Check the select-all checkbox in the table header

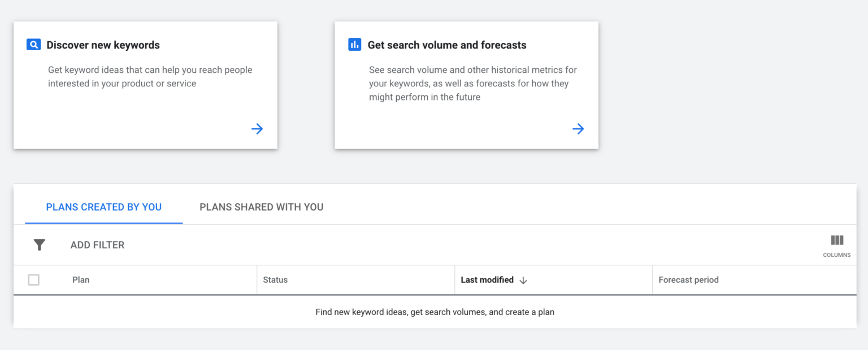[x=34, y=279]
